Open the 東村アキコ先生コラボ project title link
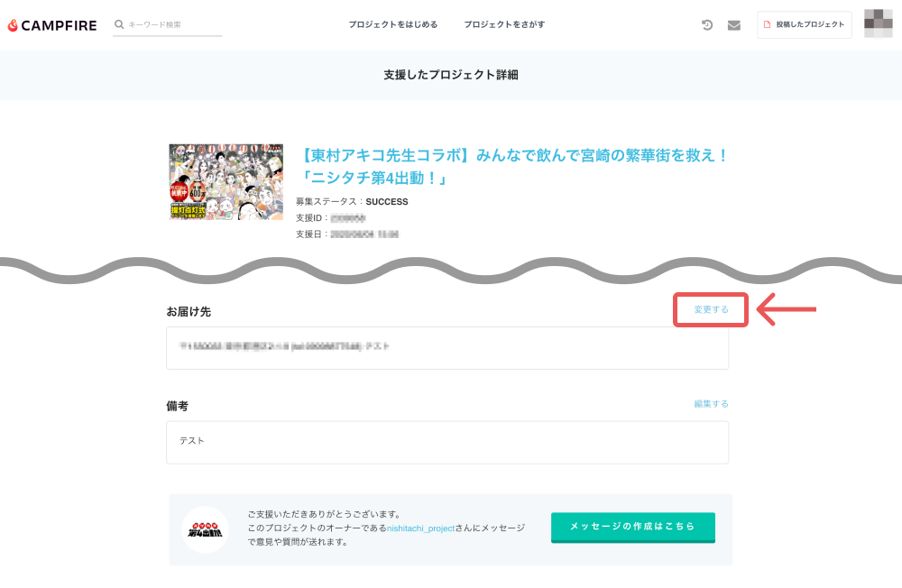This screenshot has height=588, width=902. [511, 166]
